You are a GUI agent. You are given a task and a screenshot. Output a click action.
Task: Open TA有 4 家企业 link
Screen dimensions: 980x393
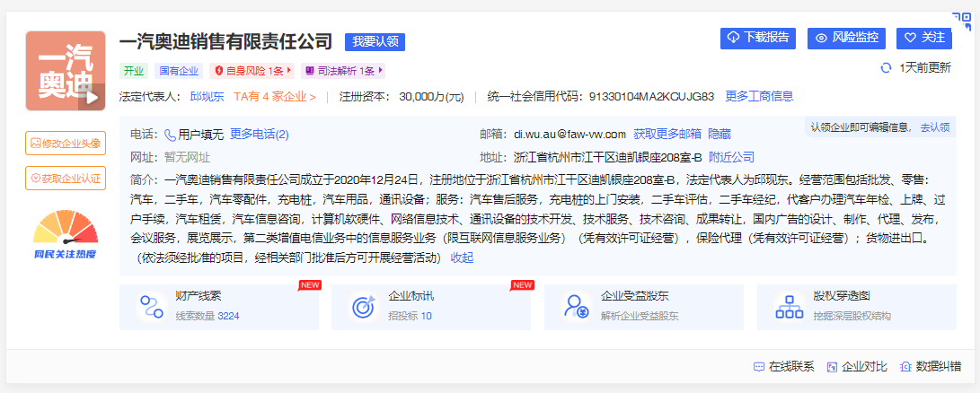coord(274,96)
